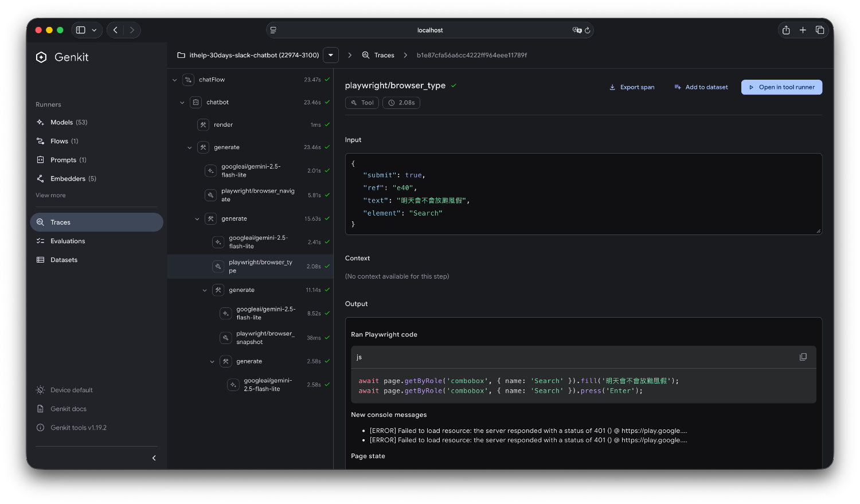Go back with the browser back arrow

(x=116, y=30)
